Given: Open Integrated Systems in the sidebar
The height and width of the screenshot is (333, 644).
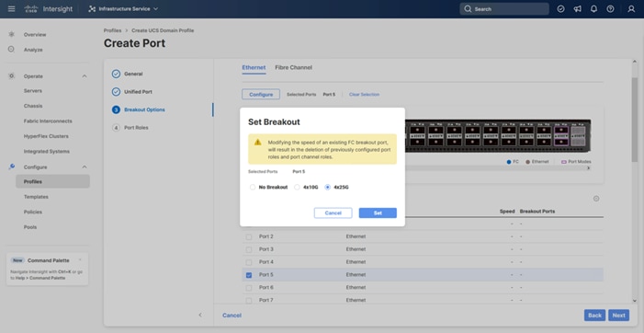Looking at the screenshot, I should click(47, 151).
